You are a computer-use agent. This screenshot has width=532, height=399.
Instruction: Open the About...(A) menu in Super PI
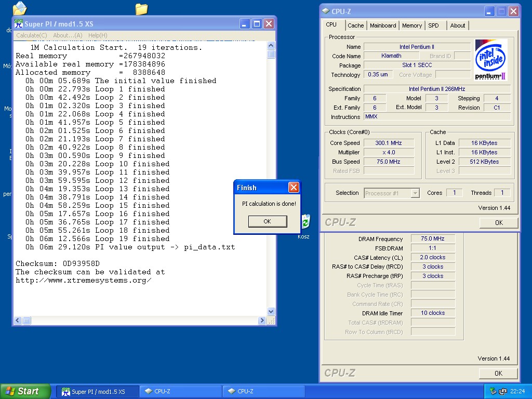68,35
